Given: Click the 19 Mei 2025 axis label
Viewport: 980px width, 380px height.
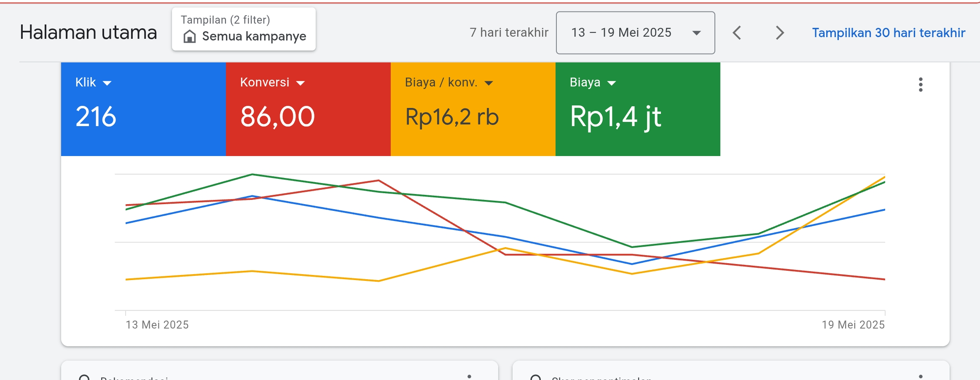Looking at the screenshot, I should point(853,325).
